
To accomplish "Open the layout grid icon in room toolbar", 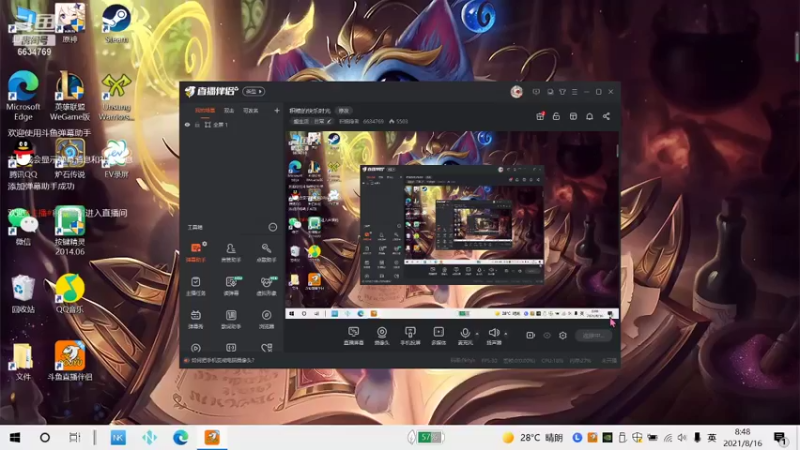I will (x=573, y=116).
